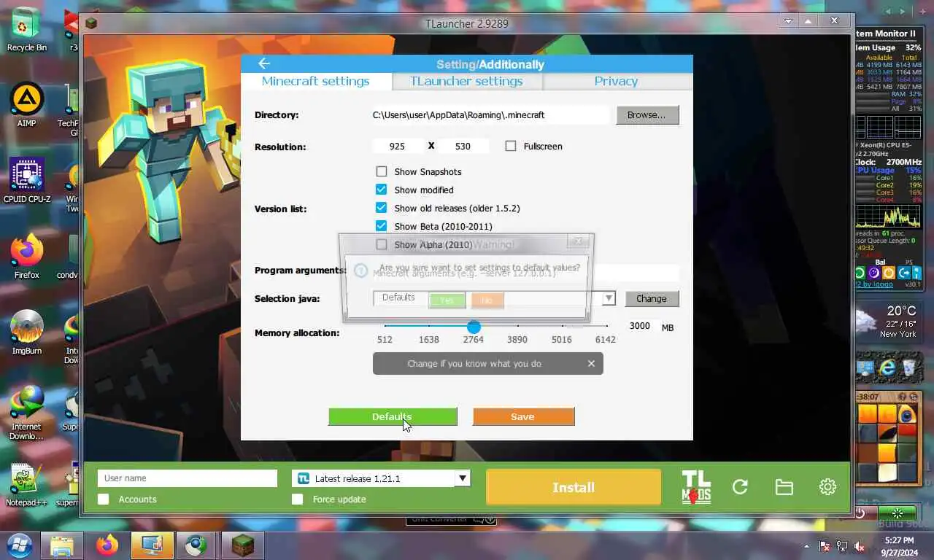Uncheck Show Beta (2010-2011)
934x560 pixels.
tap(381, 226)
